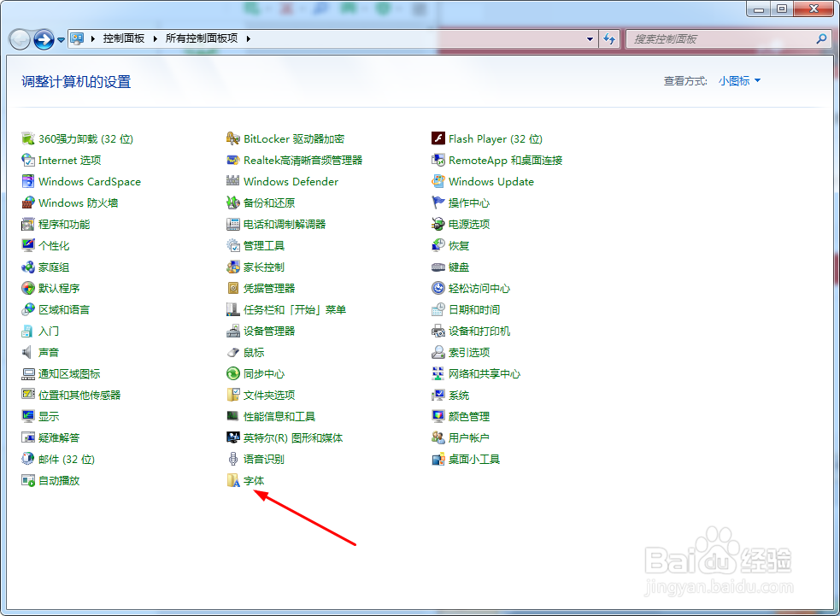Screen dimensions: 840x616
Task: Expand arrow after 控制面板 breadcrumb
Action: 156,38
